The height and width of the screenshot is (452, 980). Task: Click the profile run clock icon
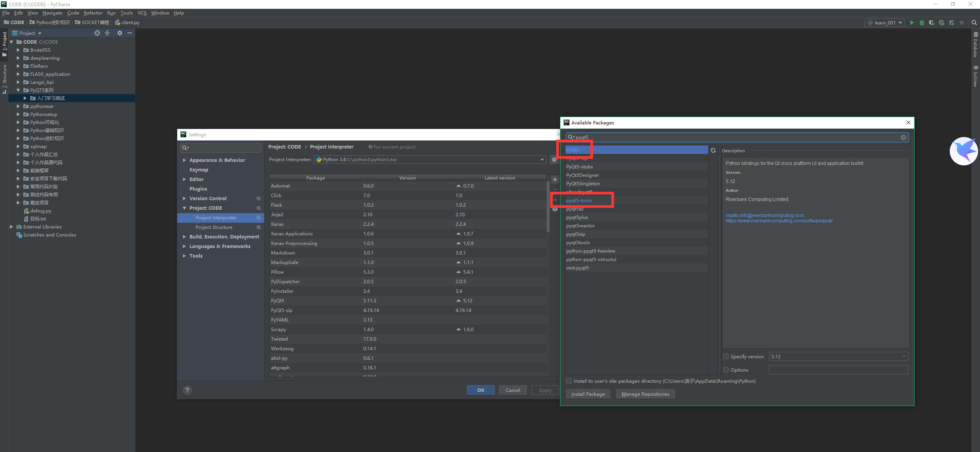[x=942, y=23]
